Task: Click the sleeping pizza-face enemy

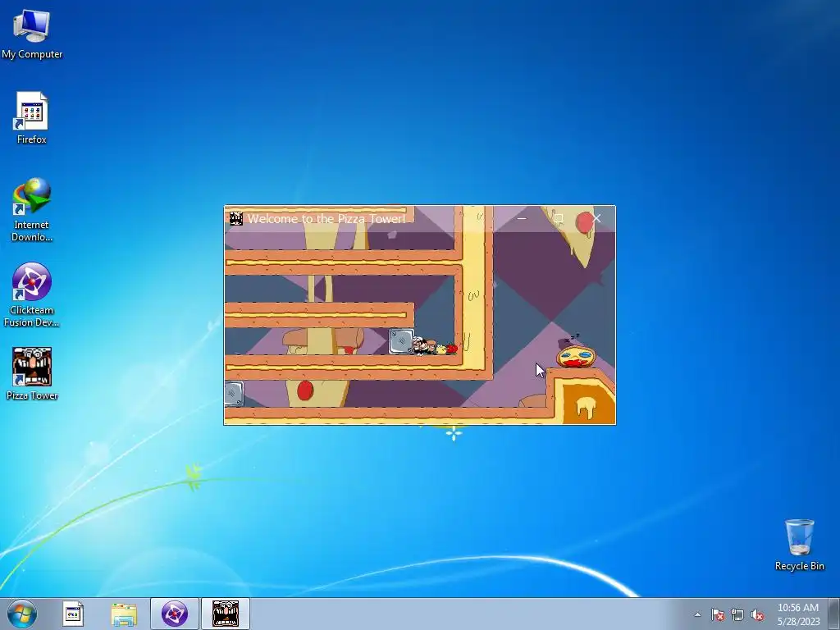Action: coord(577,356)
